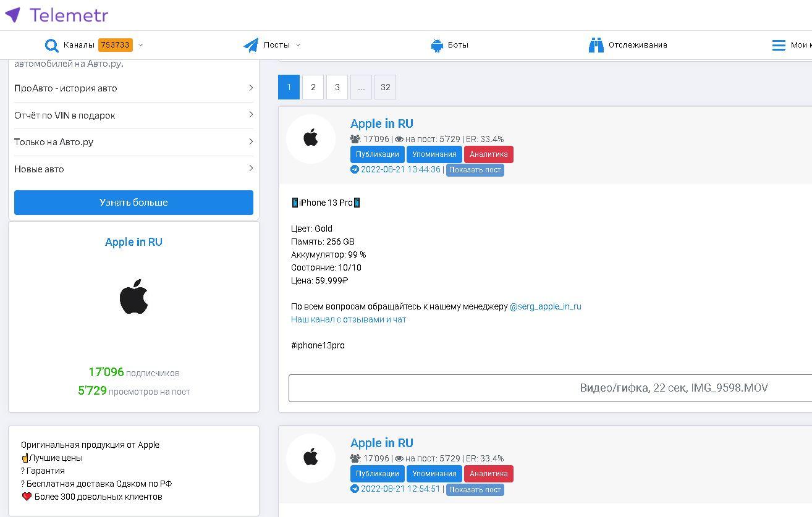
Task: Open the Каналы dropdown arrow
Action: (x=140, y=45)
